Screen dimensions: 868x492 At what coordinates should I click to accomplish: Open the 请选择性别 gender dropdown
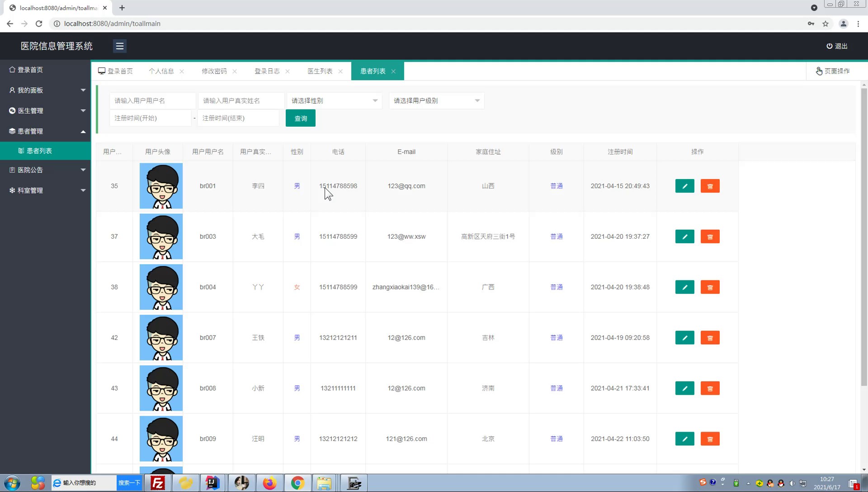pyautogui.click(x=335, y=101)
